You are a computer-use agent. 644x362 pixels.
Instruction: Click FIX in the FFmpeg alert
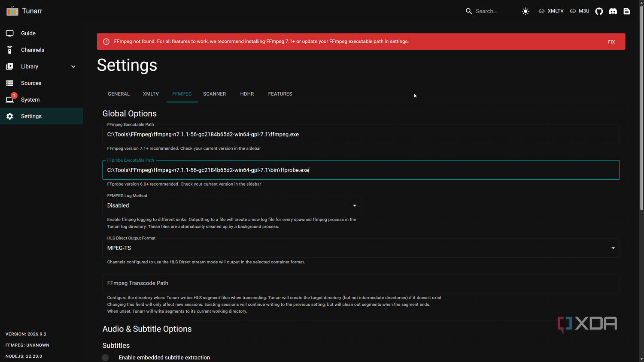coord(611,42)
